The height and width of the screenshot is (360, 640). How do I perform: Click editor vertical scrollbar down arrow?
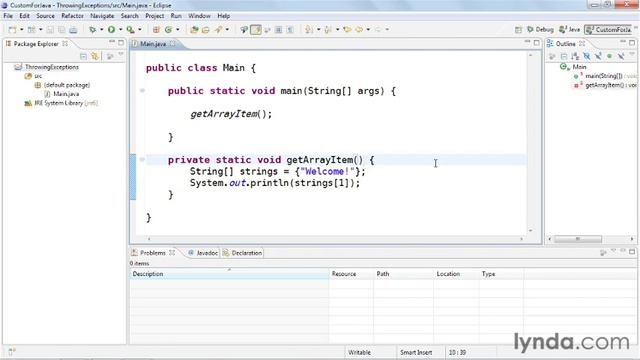(x=531, y=231)
